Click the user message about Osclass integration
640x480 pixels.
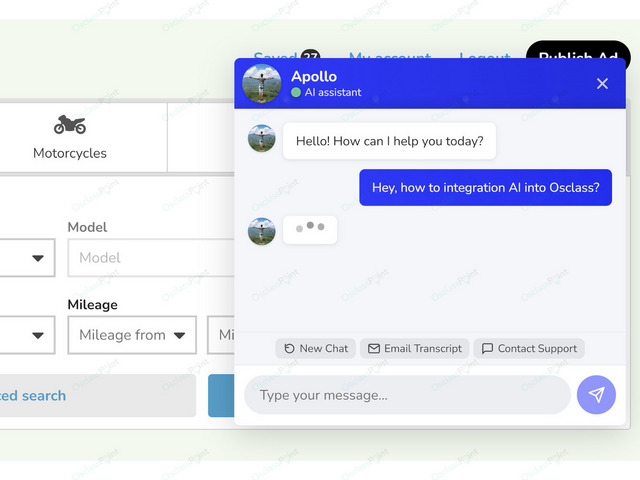[485, 188]
